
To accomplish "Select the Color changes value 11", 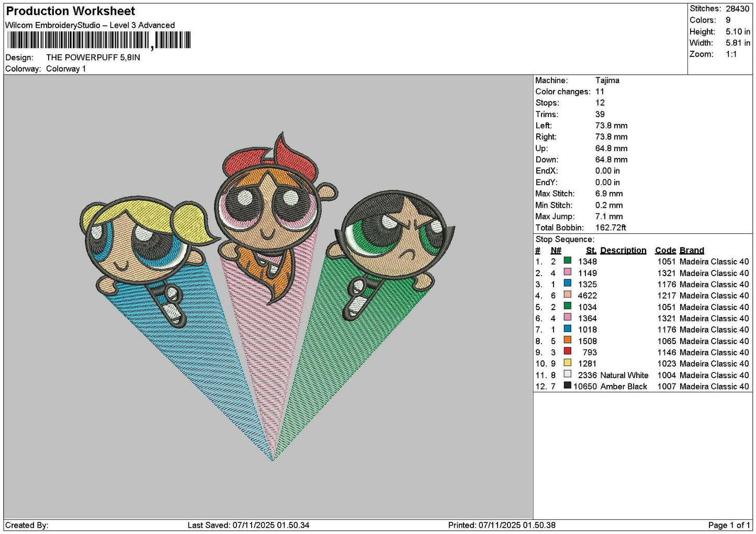I will click(x=600, y=92).
